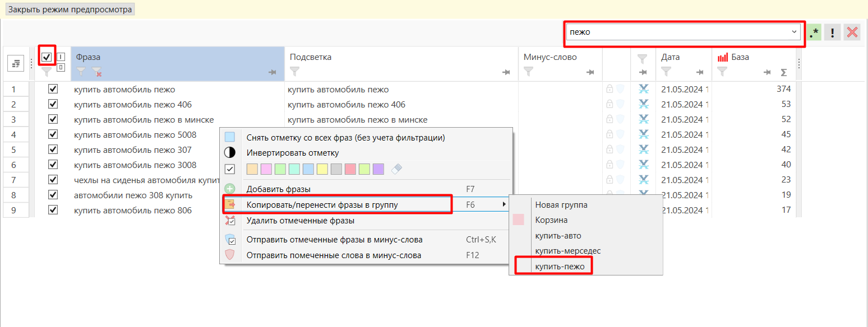868x327 pixels.
Task: Uncheck row 'купить автомобиль пежо 806'
Action: [53, 210]
